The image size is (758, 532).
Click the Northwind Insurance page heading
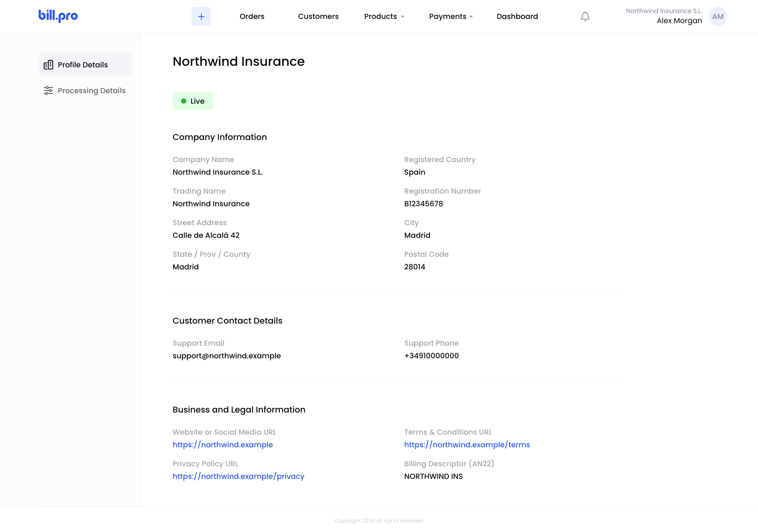(239, 61)
